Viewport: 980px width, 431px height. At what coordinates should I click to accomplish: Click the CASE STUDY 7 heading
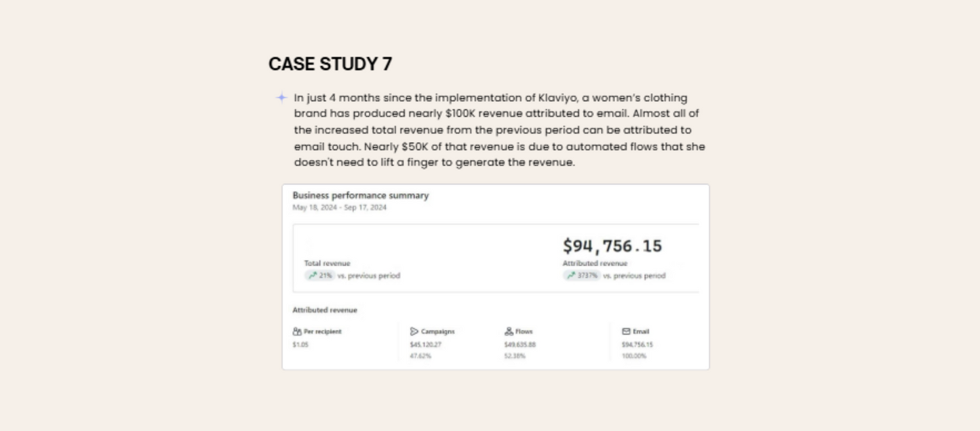pos(330,64)
